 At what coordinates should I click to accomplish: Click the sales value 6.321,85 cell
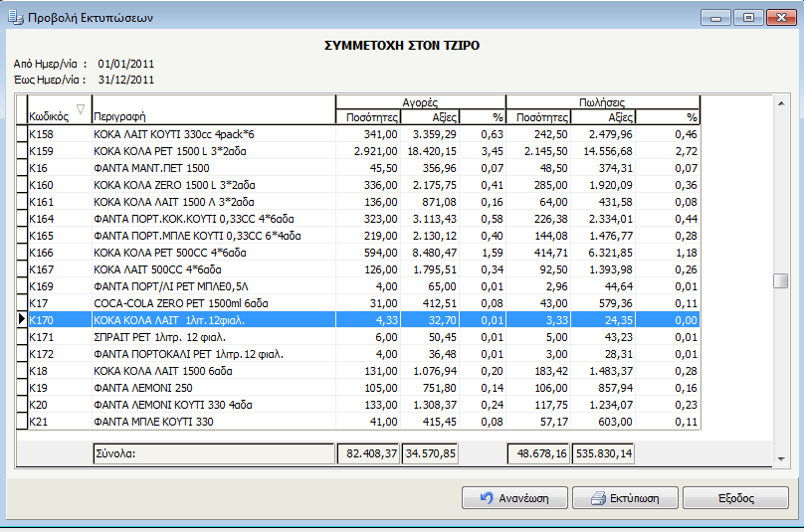(x=603, y=253)
